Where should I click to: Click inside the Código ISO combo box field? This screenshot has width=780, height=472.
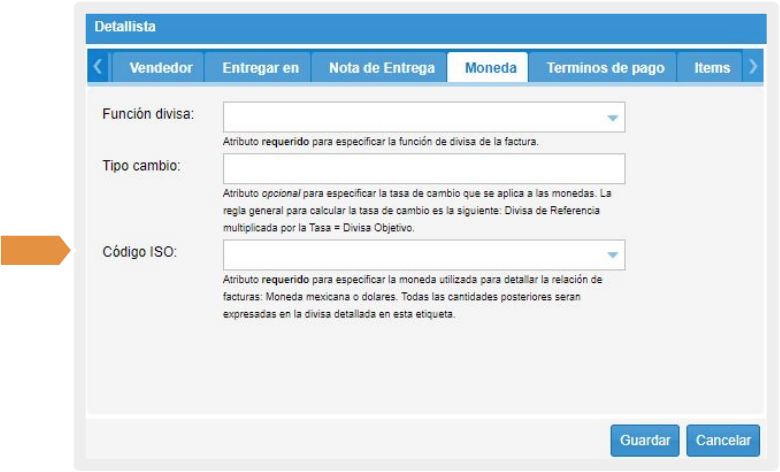click(x=410, y=256)
